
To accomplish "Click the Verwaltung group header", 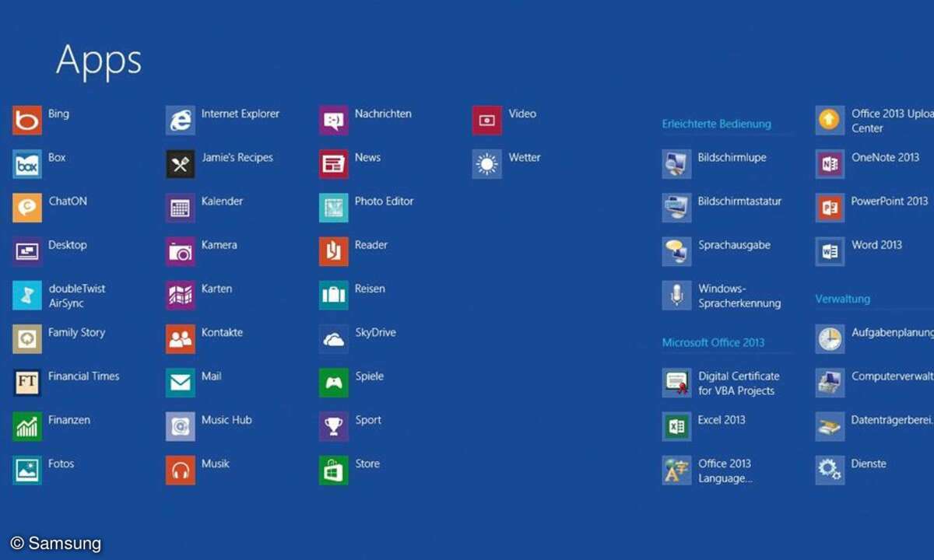I will pyautogui.click(x=842, y=299).
